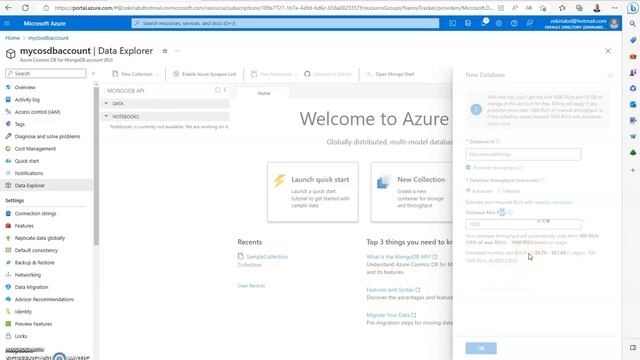Screen dimensions: 640x360
Task: Click the Backup & Restore icon
Action: click(8, 262)
